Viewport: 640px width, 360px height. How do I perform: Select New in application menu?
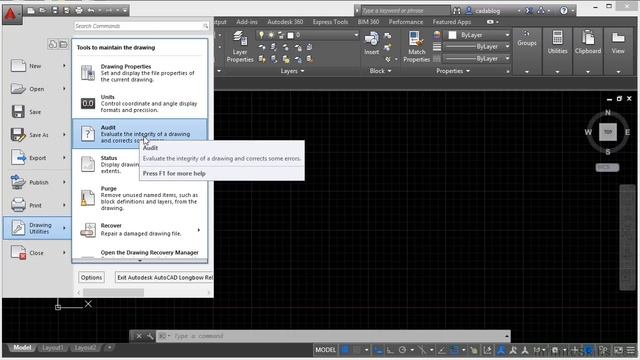(38, 66)
